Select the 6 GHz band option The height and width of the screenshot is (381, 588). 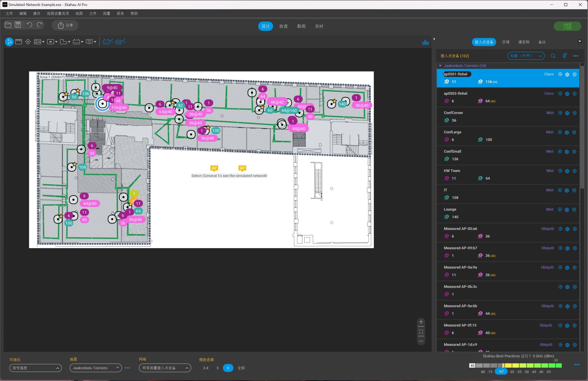[x=228, y=368]
